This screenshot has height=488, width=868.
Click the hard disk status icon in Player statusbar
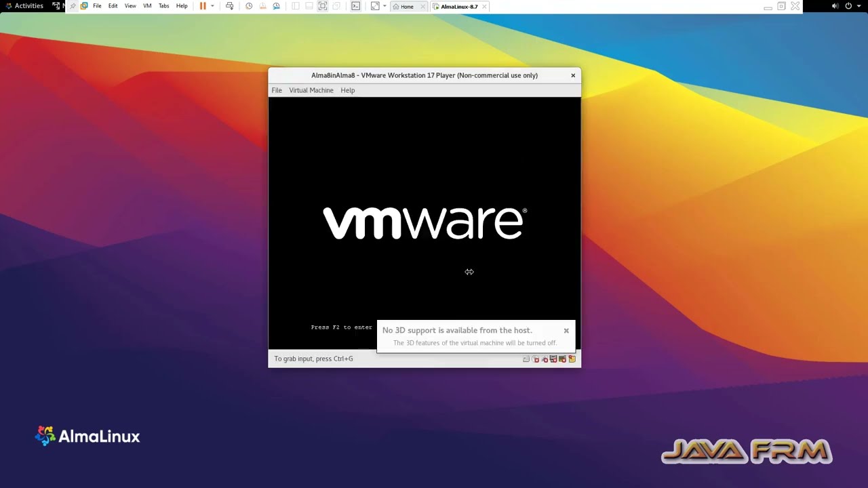526,359
